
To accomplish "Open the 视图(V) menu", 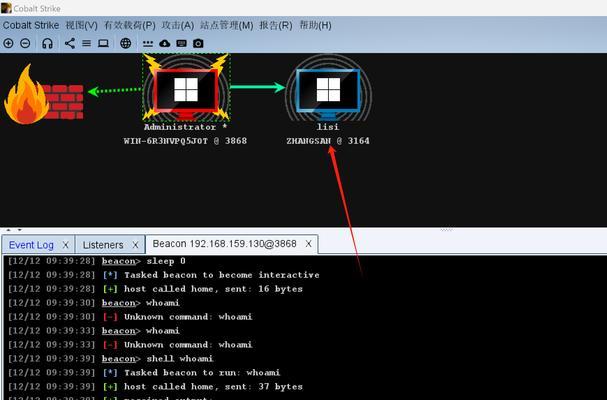I will [x=81, y=26].
